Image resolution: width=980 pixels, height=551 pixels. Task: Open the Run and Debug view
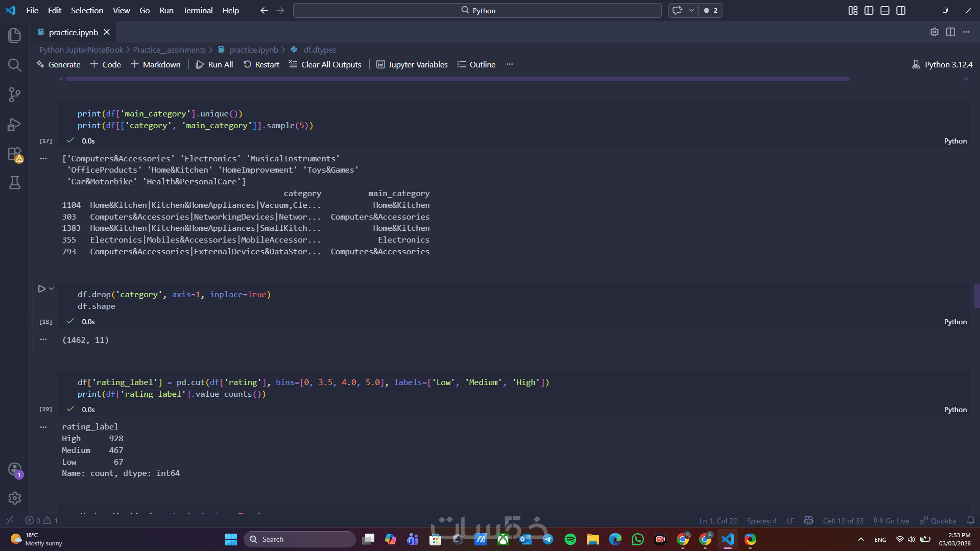pos(14,125)
